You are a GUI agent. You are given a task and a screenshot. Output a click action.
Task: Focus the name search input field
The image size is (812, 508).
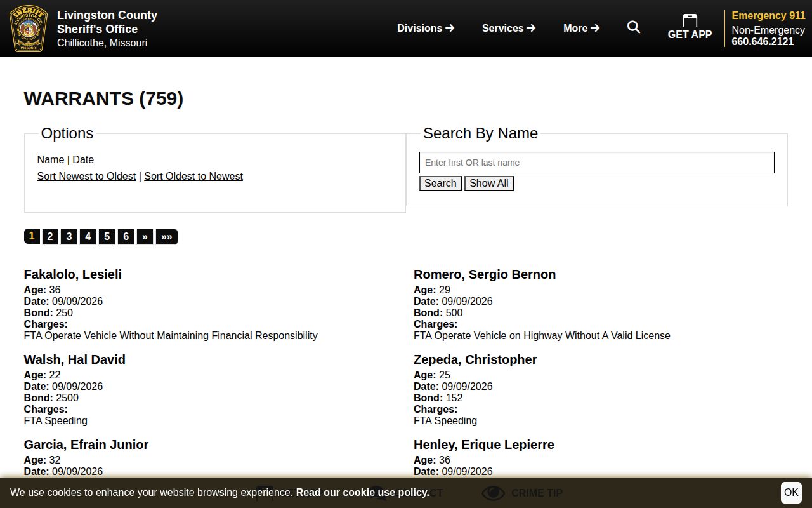[x=597, y=163]
